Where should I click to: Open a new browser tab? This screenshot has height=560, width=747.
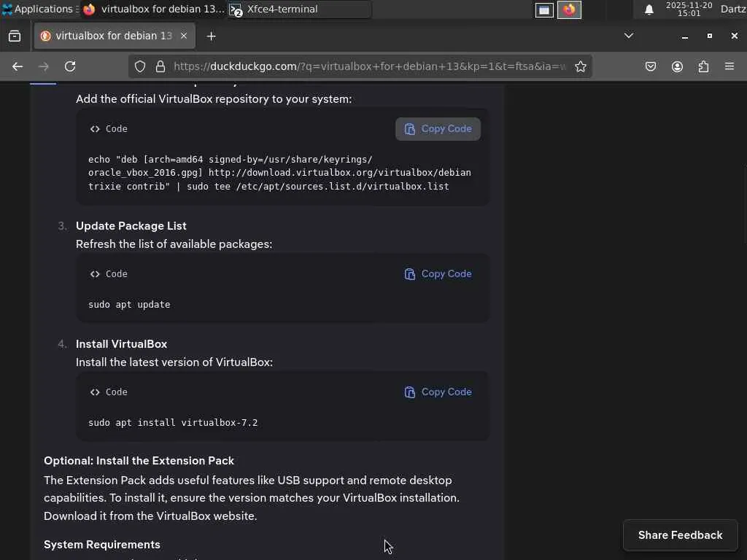(211, 36)
